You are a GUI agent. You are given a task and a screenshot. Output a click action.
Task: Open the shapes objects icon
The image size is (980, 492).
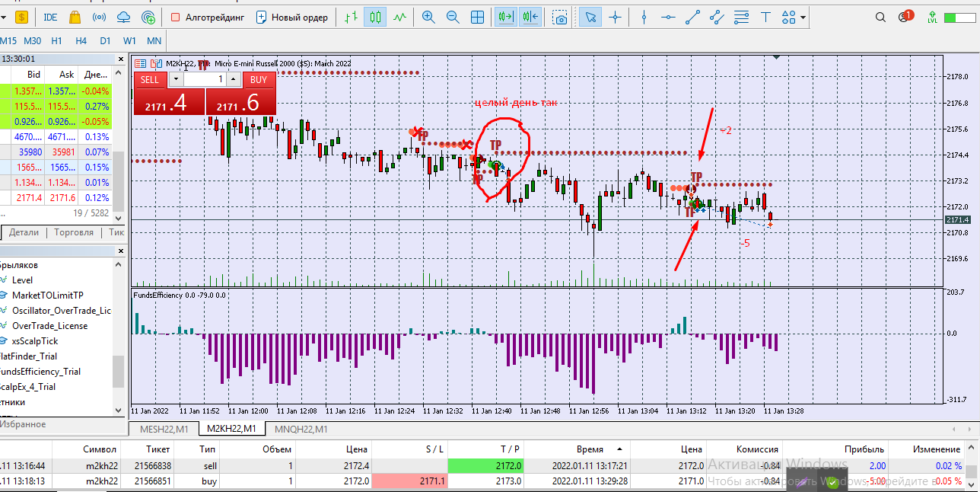pyautogui.click(x=789, y=17)
